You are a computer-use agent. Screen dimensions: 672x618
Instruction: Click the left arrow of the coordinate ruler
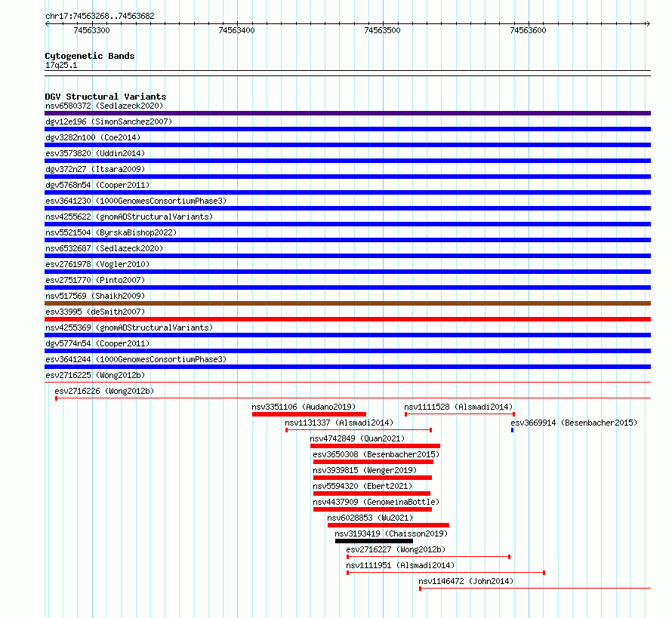click(x=47, y=24)
